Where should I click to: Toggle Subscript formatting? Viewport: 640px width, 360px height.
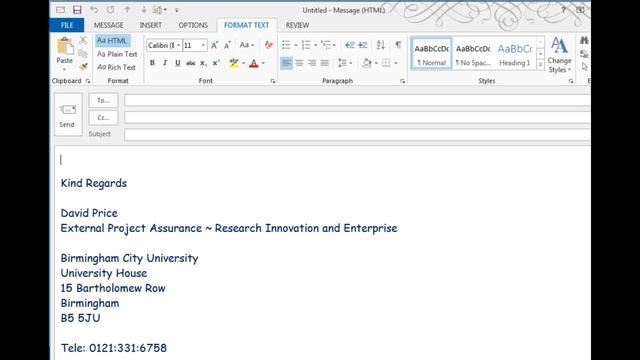(x=203, y=63)
